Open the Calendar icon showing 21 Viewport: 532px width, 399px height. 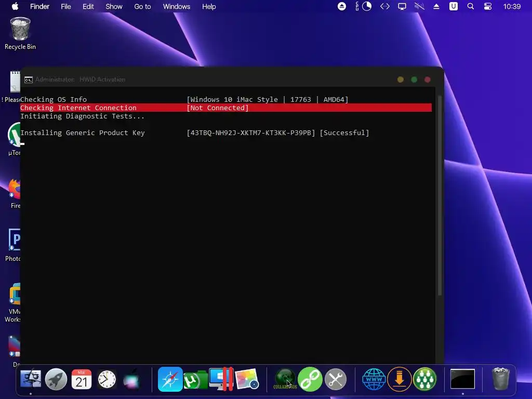(82, 379)
